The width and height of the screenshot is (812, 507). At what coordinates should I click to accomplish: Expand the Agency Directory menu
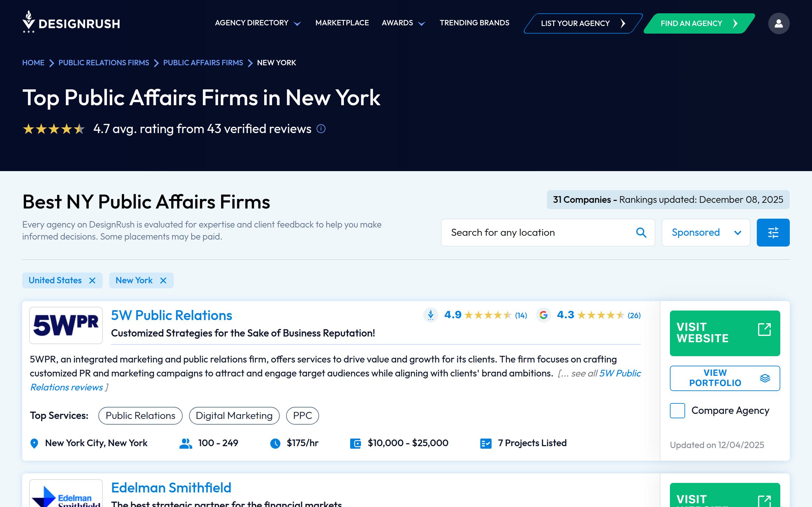(258, 23)
